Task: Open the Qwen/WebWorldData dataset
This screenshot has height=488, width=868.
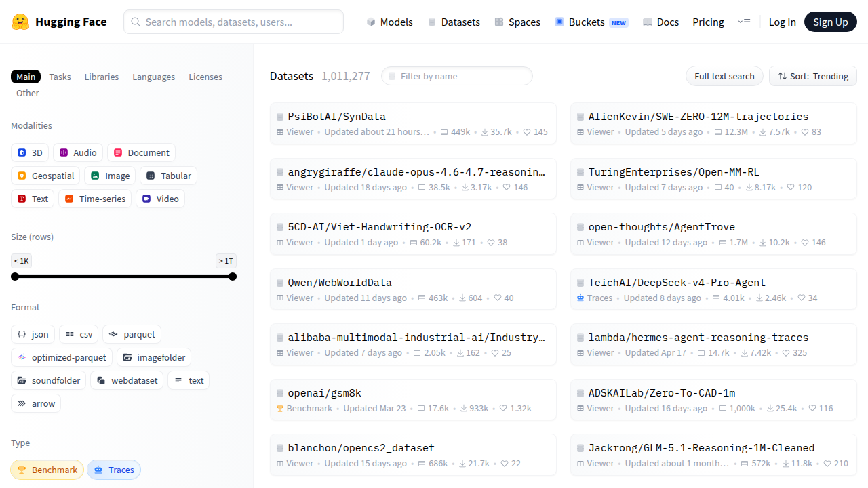Action: click(413, 289)
